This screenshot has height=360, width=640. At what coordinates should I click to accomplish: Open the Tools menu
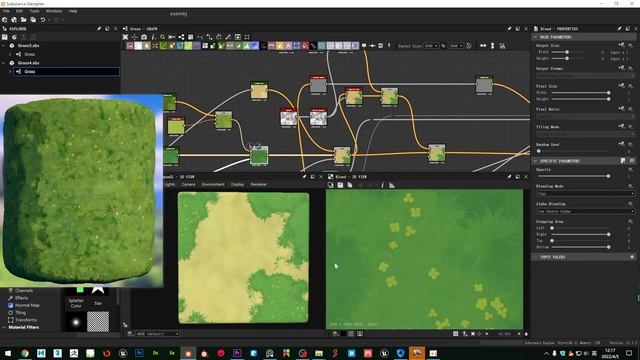[35, 11]
